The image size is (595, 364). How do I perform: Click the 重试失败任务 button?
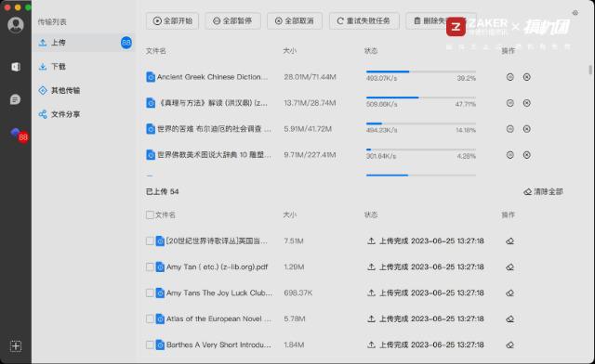click(x=364, y=20)
